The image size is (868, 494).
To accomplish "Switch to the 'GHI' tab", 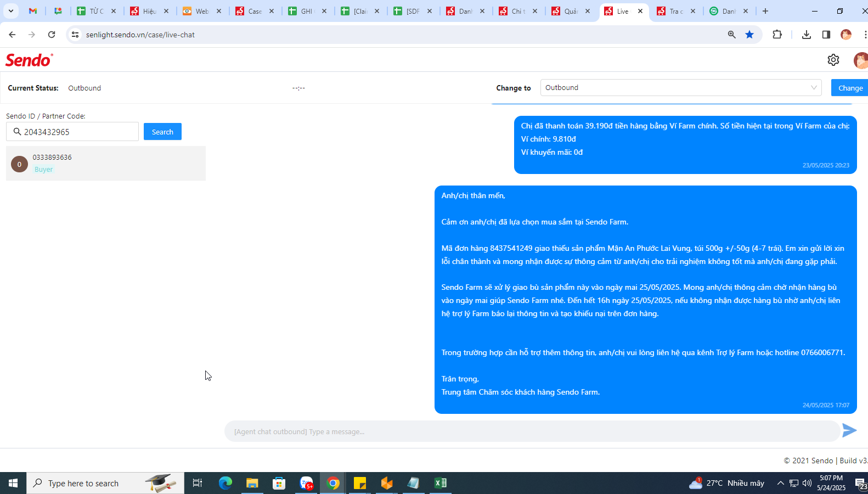I will [307, 11].
